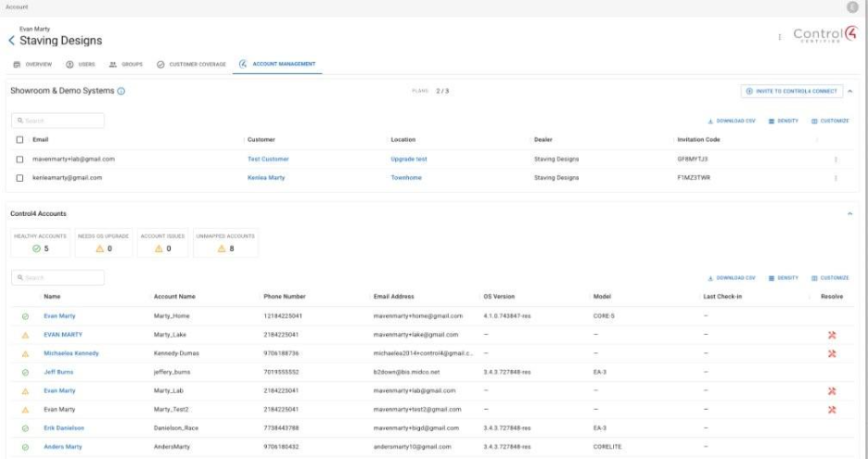
Task: Select the Account Management tab
Action: [277, 64]
